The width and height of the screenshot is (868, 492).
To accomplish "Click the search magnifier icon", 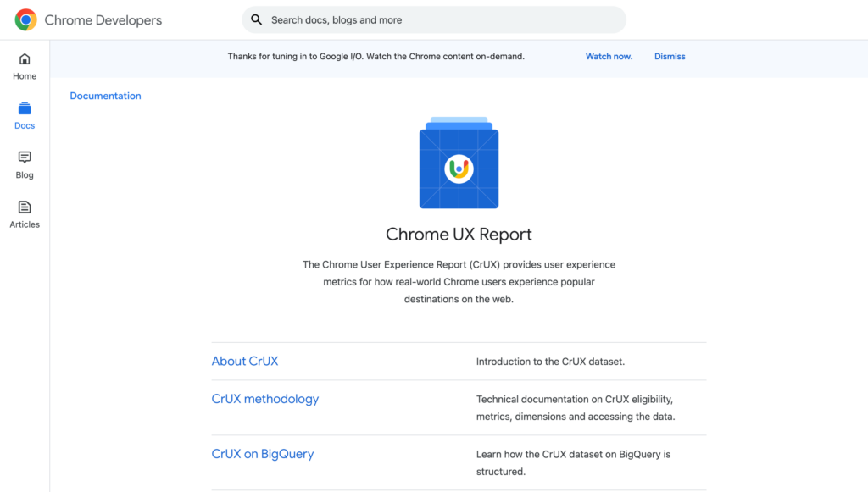I will point(256,19).
